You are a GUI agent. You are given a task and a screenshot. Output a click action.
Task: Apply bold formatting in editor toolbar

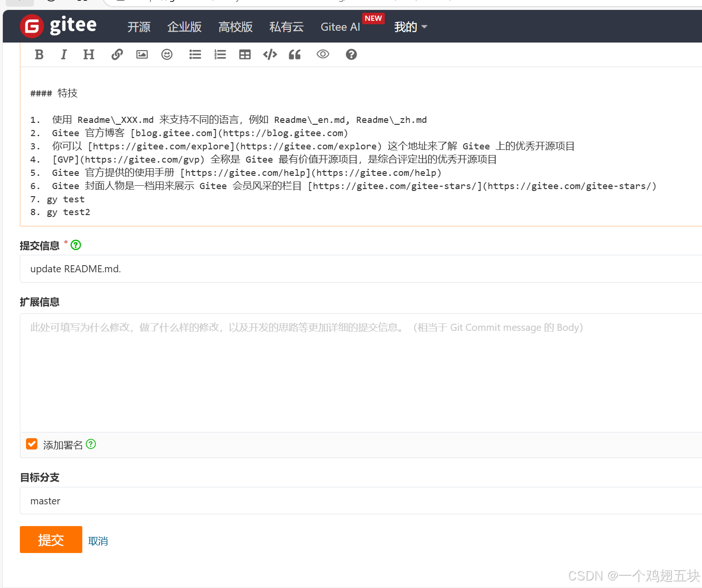tap(39, 54)
